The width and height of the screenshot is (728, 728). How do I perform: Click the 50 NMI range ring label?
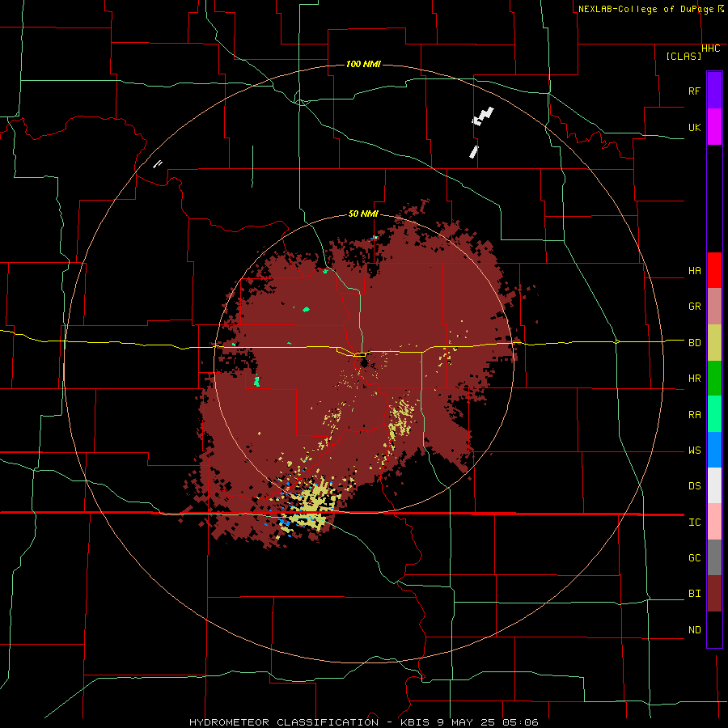(363, 214)
